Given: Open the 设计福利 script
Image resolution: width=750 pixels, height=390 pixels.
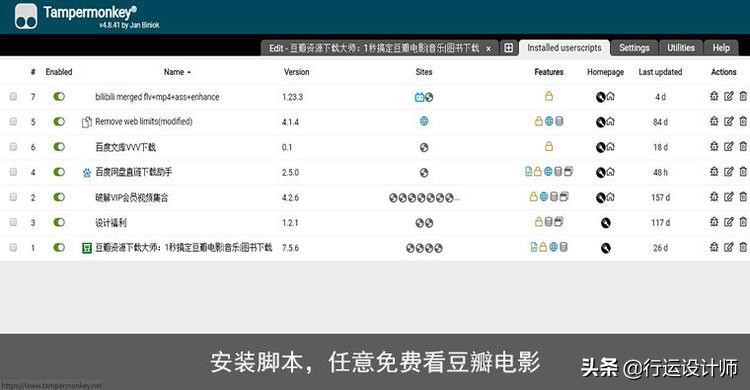Looking at the screenshot, I should [x=110, y=223].
